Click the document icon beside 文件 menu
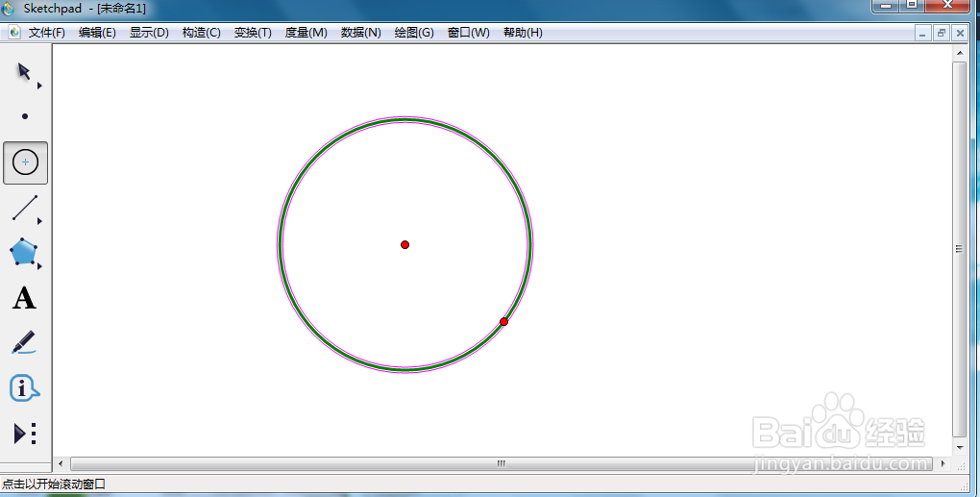The height and width of the screenshot is (497, 980). (13, 32)
